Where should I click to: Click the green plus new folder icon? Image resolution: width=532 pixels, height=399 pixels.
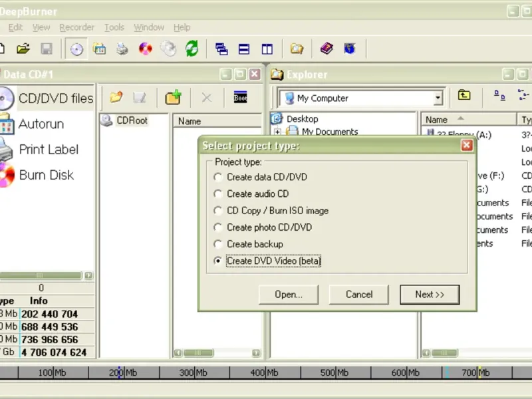(173, 98)
